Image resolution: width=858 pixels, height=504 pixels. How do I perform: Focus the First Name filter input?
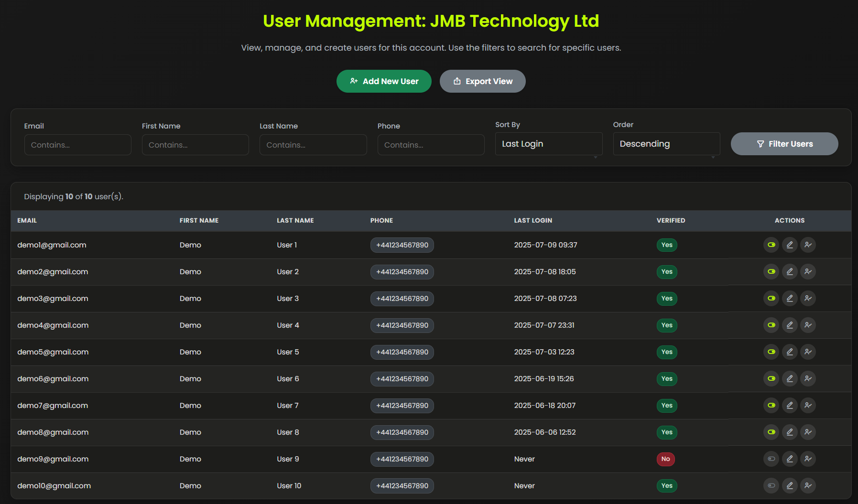tap(195, 145)
